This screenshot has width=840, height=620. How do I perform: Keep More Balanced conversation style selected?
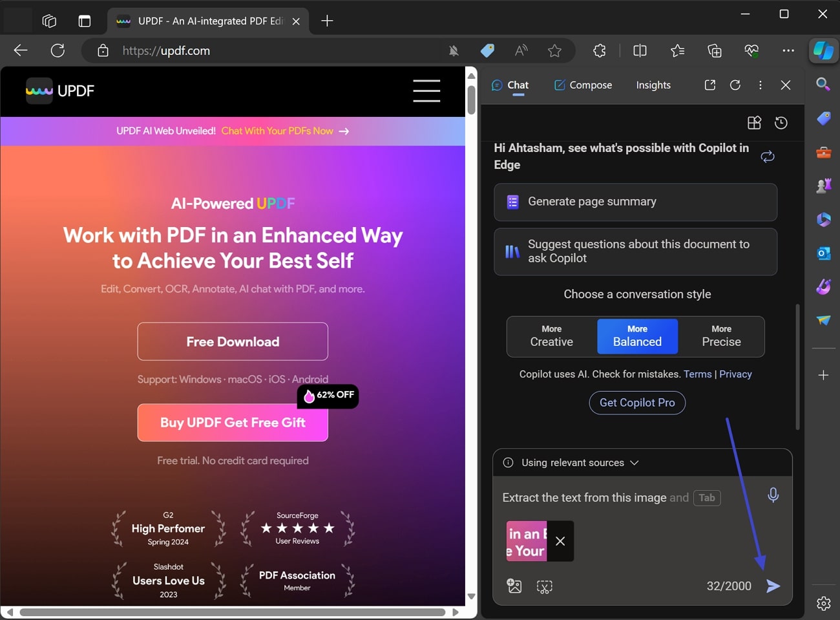click(637, 336)
